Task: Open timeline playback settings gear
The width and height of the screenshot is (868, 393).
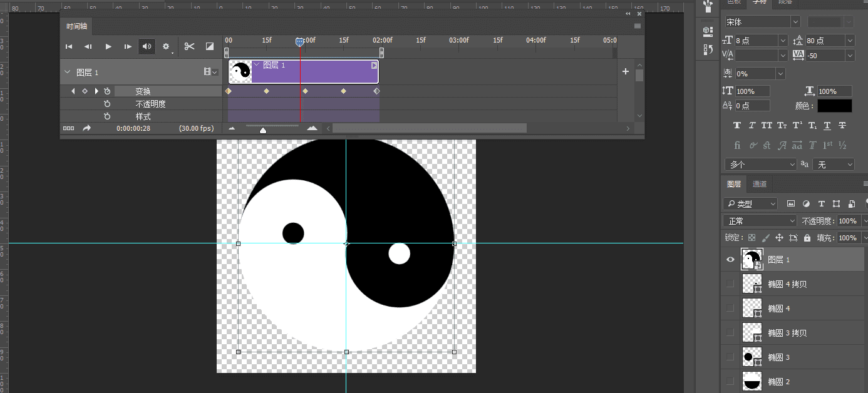Action: point(166,46)
